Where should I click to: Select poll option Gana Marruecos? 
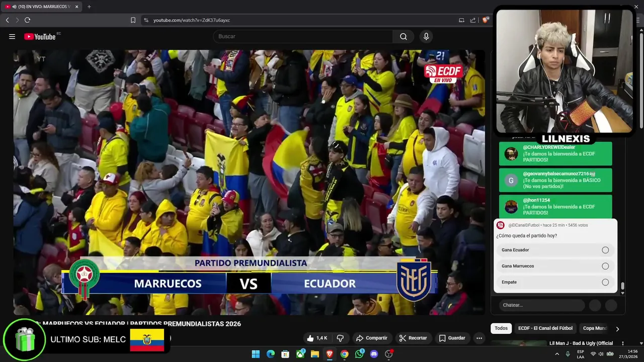[555, 266]
